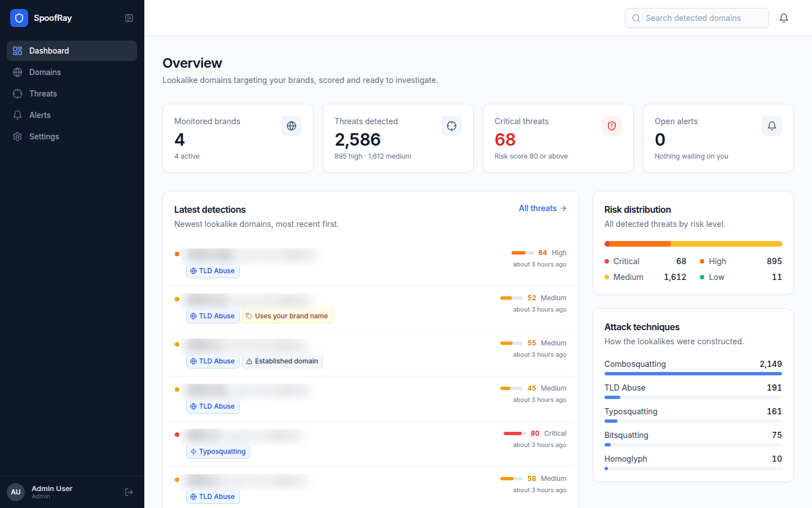Viewport: 812px width, 508px height.
Task: Click the Critical threats value 68
Action: [x=505, y=139]
